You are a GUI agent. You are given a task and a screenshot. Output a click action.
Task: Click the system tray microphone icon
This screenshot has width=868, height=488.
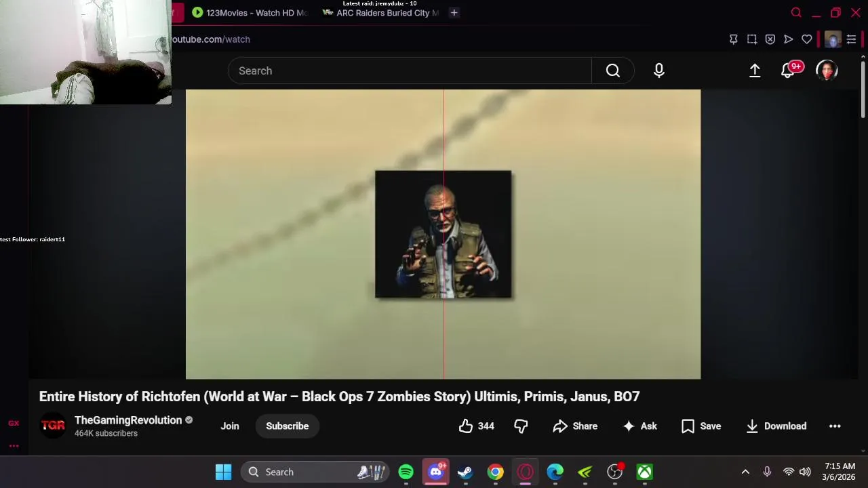[767, 472]
